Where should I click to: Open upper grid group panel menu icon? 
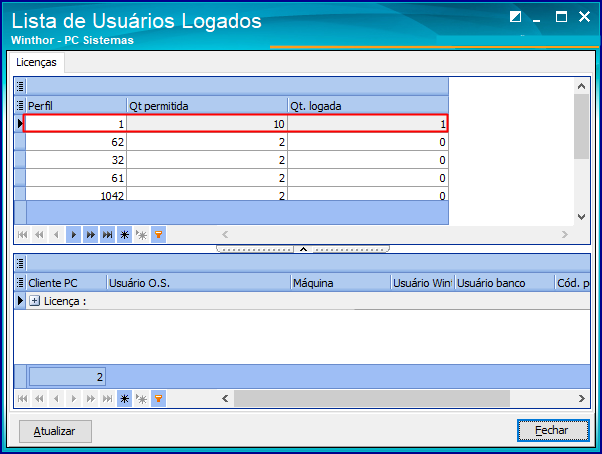click(20, 86)
